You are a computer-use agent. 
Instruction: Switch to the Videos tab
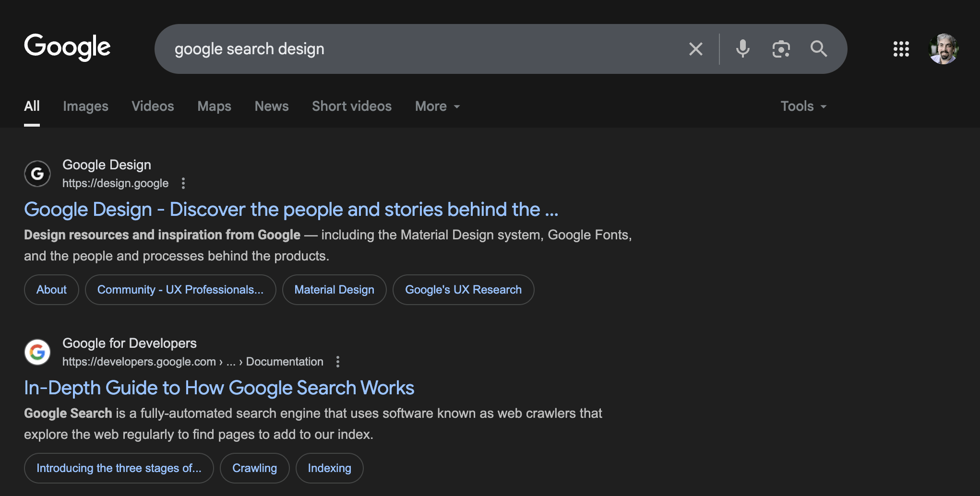153,106
